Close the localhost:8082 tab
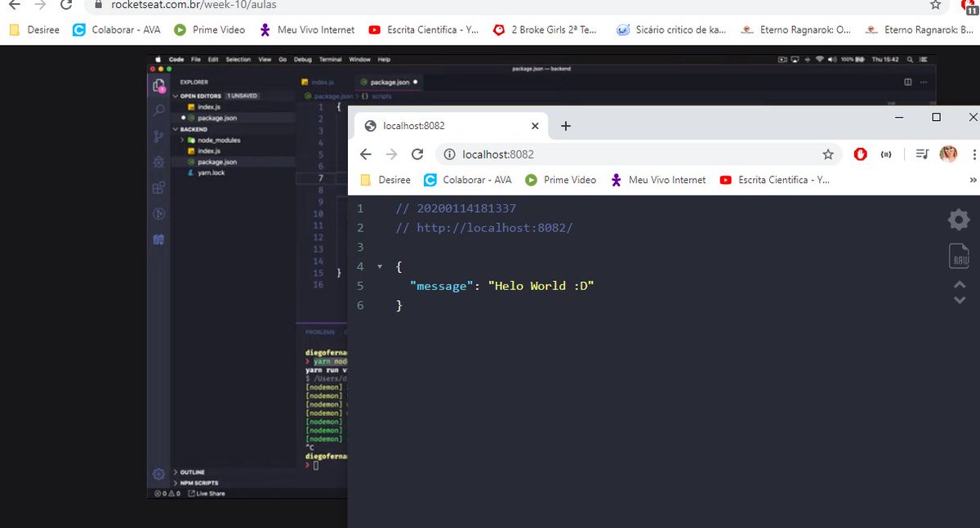 [535, 126]
